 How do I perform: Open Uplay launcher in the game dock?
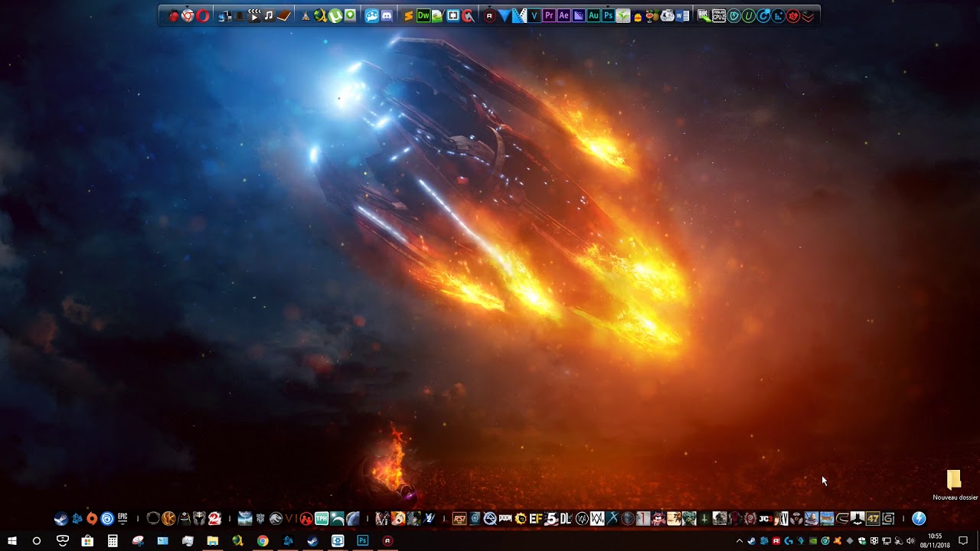point(107,519)
